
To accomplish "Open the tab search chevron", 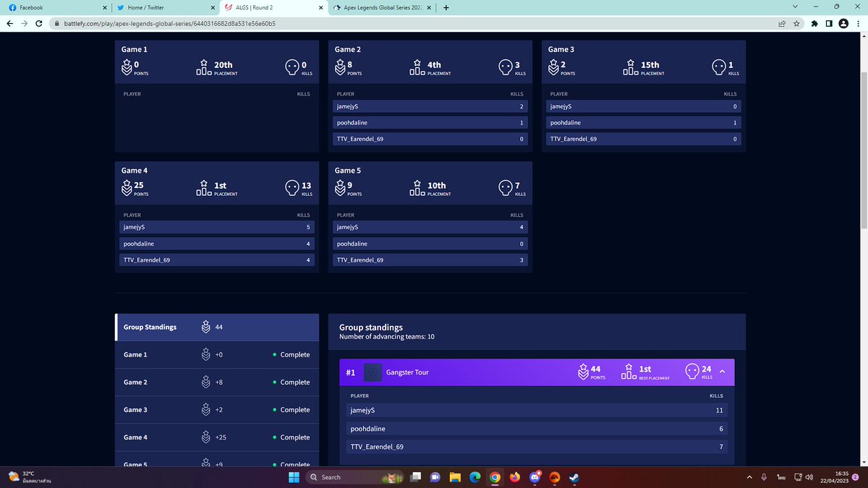I will coord(795,7).
